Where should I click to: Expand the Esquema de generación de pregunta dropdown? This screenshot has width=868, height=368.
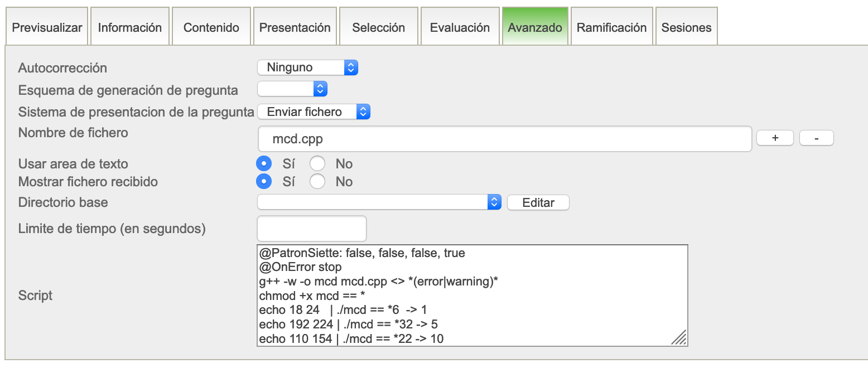tap(292, 89)
